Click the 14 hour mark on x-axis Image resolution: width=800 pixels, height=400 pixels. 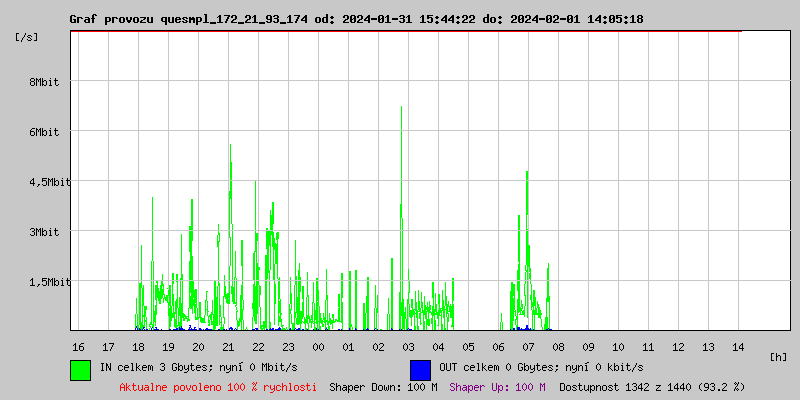(x=738, y=346)
